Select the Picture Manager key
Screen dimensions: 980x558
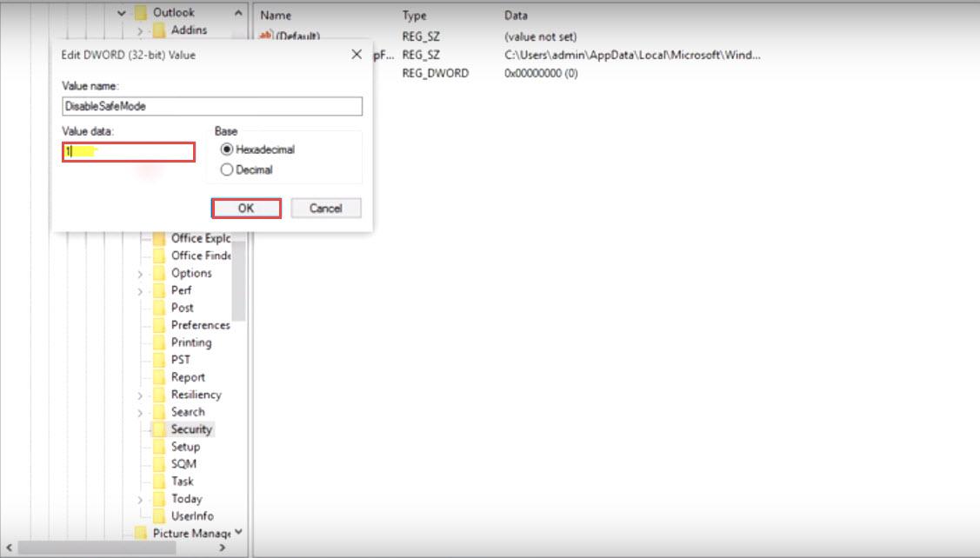[192, 534]
